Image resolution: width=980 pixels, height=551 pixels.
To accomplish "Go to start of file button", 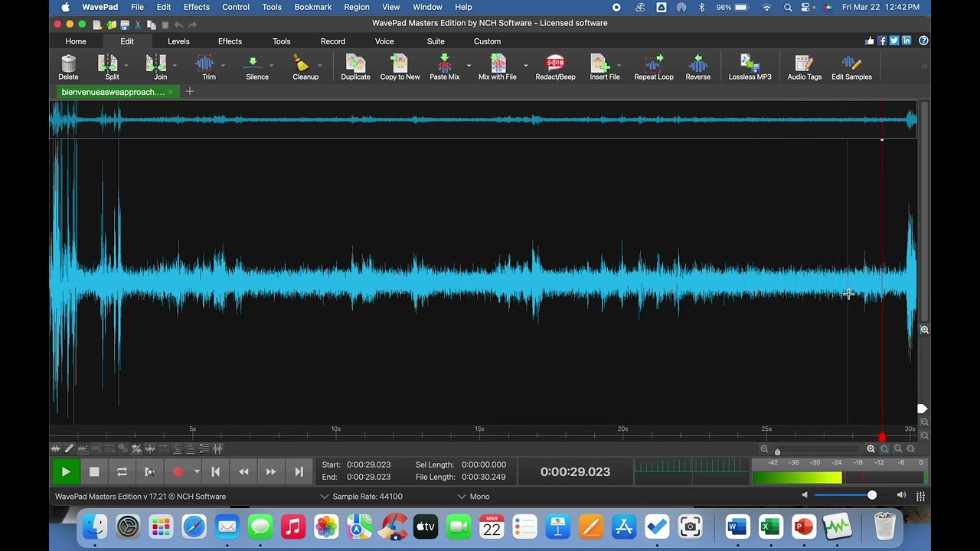I will coord(216,472).
